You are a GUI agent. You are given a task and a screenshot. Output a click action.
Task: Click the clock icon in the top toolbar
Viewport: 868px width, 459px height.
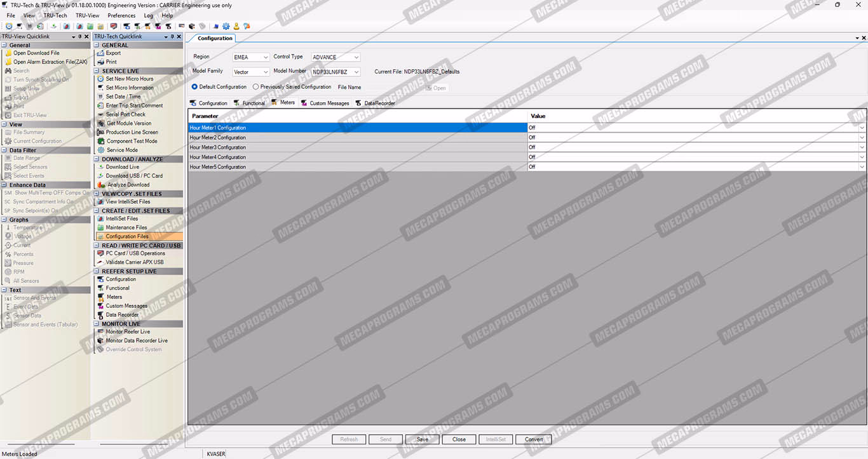[9, 26]
